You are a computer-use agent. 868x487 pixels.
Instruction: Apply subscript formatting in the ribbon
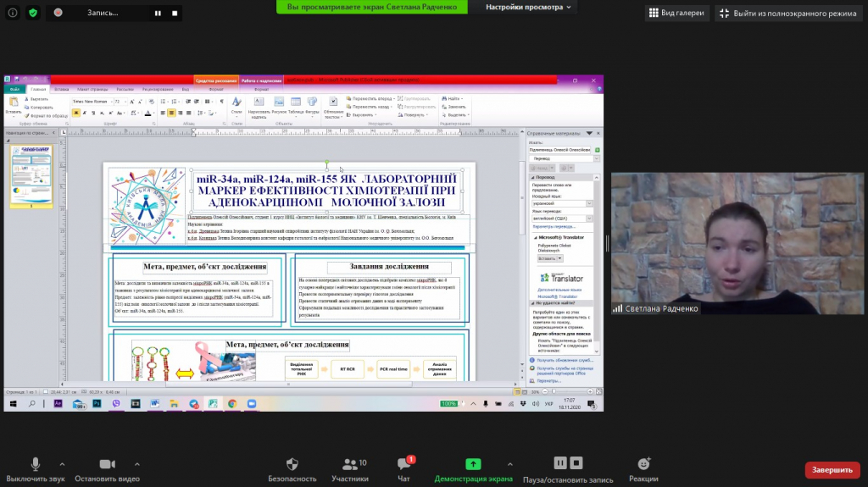point(102,113)
